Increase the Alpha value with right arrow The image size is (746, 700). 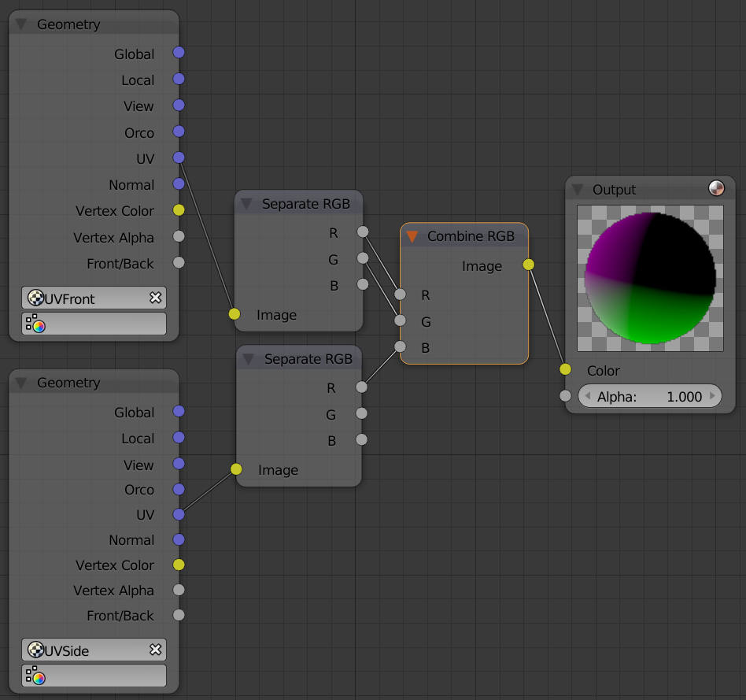tap(712, 396)
